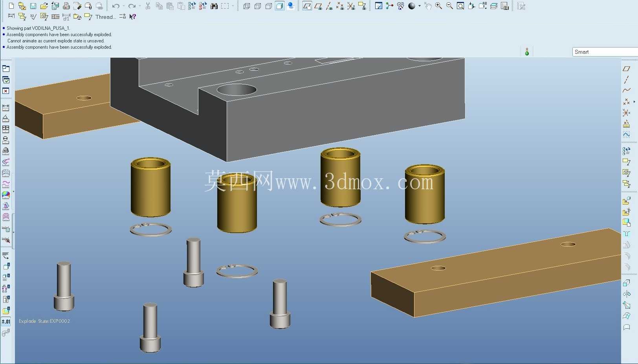Switch to wireframe display
Image resolution: width=638 pixels, height=364 pixels.
click(247, 6)
